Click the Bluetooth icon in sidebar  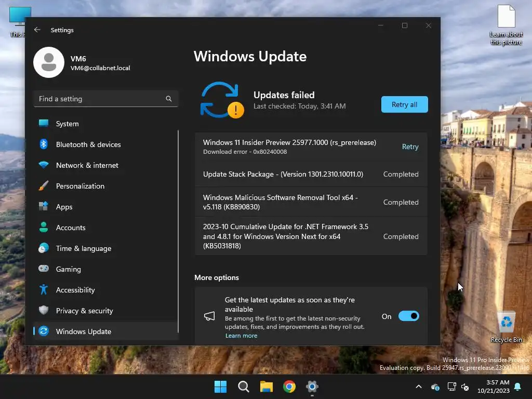[x=44, y=144]
